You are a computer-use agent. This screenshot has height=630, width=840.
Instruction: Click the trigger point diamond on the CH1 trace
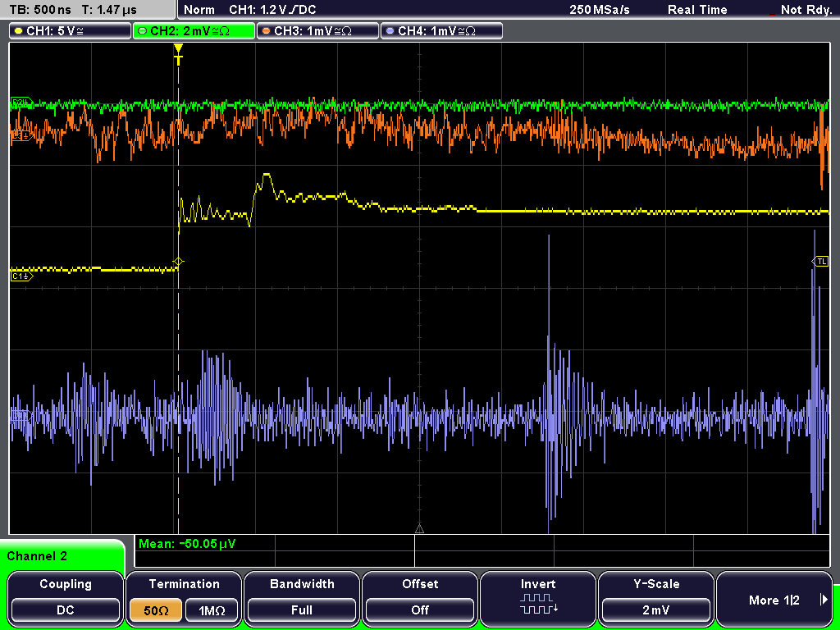[x=178, y=262]
